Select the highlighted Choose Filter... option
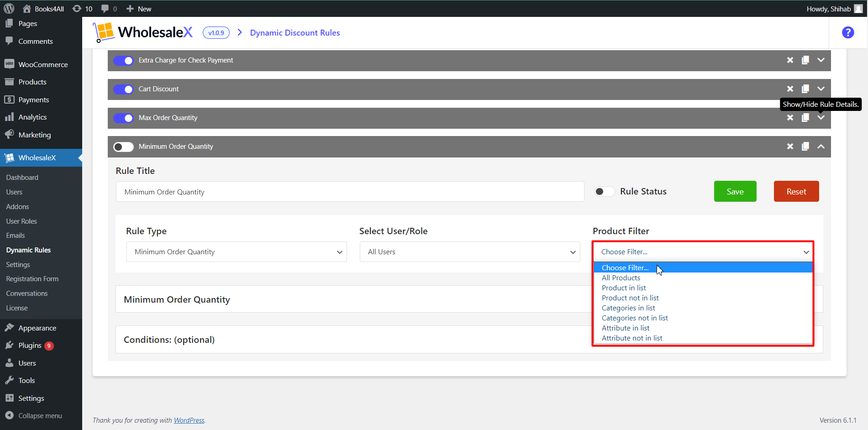The image size is (868, 430). [x=703, y=268]
